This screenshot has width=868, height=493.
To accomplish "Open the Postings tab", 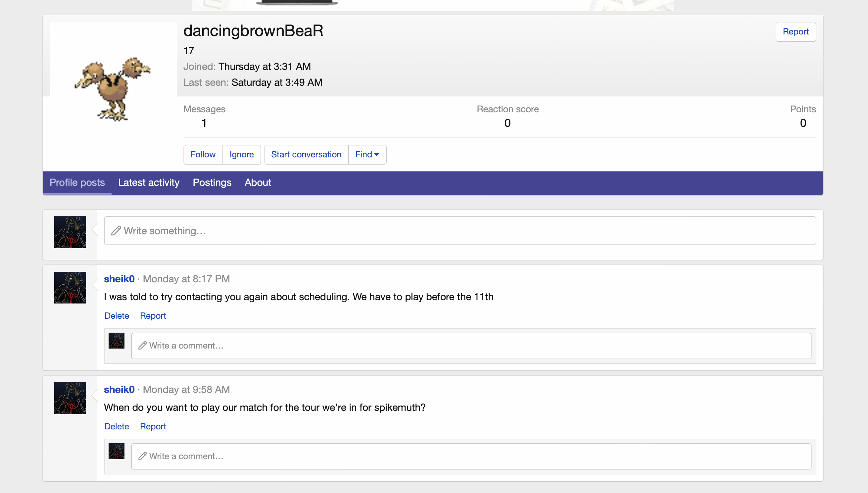I will pos(212,183).
